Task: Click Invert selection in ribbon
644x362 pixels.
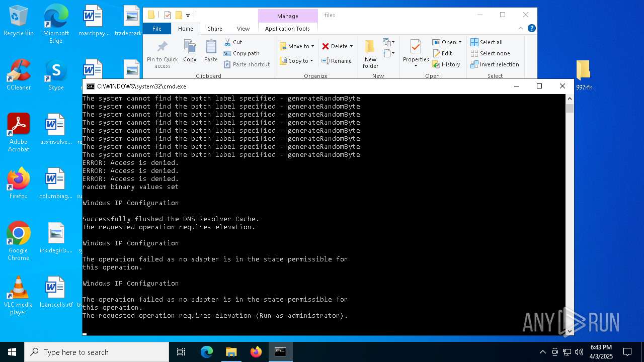Action: [495, 64]
